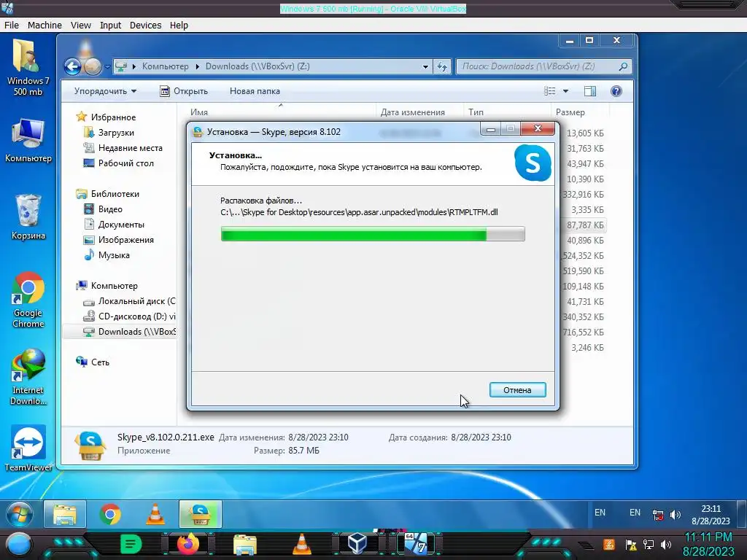Sort by Имя column header

(x=199, y=112)
